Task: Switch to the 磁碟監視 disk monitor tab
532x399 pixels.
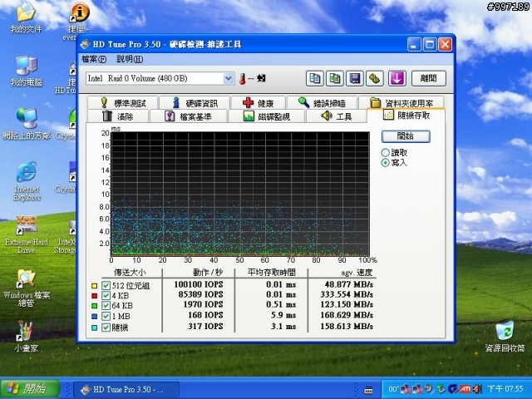Action: [x=267, y=116]
